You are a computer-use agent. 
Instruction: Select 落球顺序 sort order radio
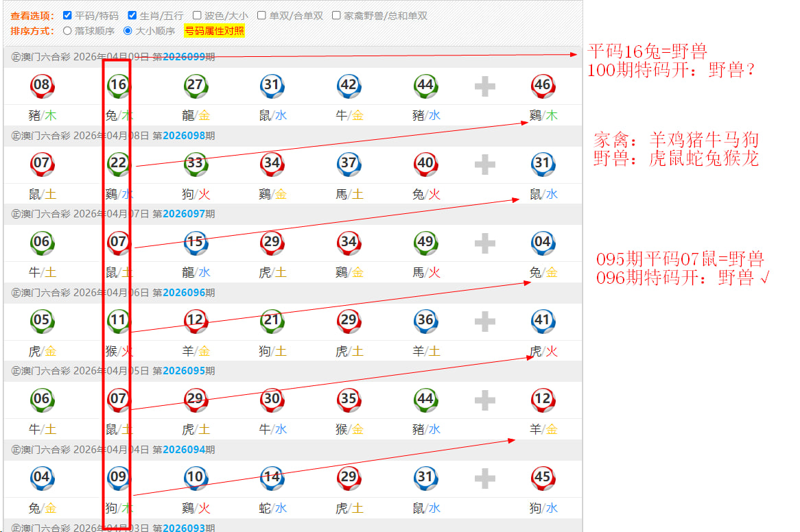67,31
